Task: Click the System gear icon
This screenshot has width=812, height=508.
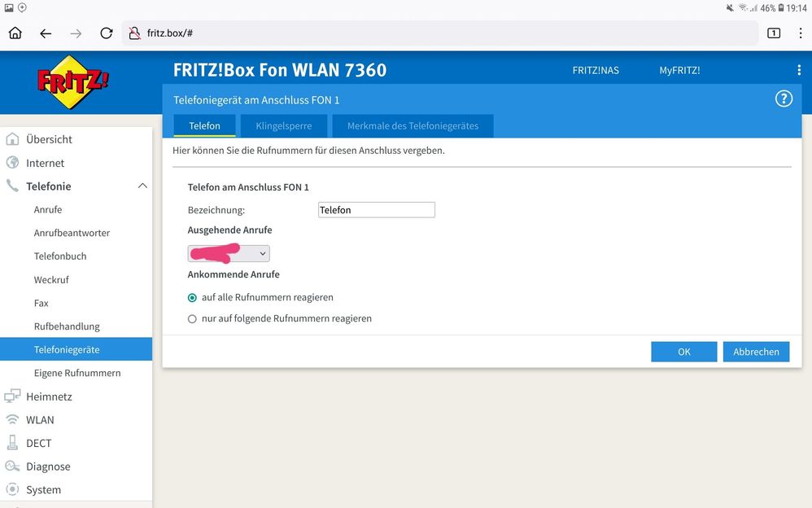Action: tap(12, 488)
